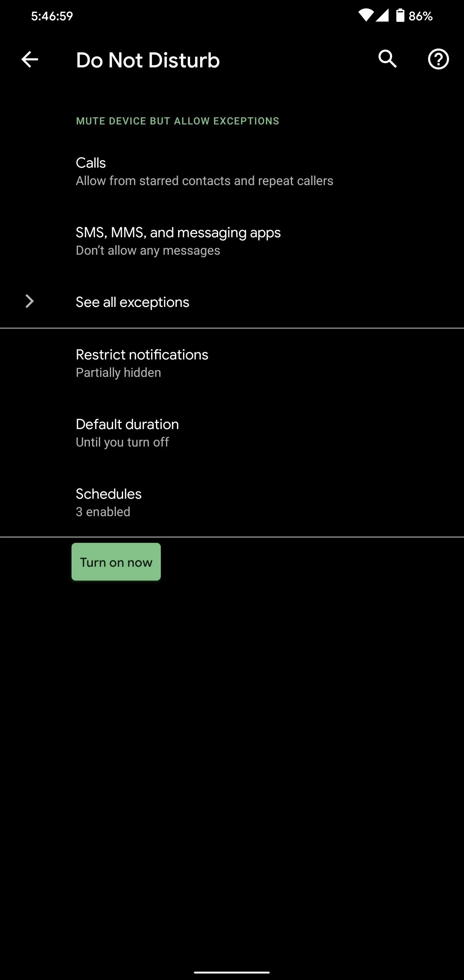Expand the See all exceptions chevron

pos(29,301)
